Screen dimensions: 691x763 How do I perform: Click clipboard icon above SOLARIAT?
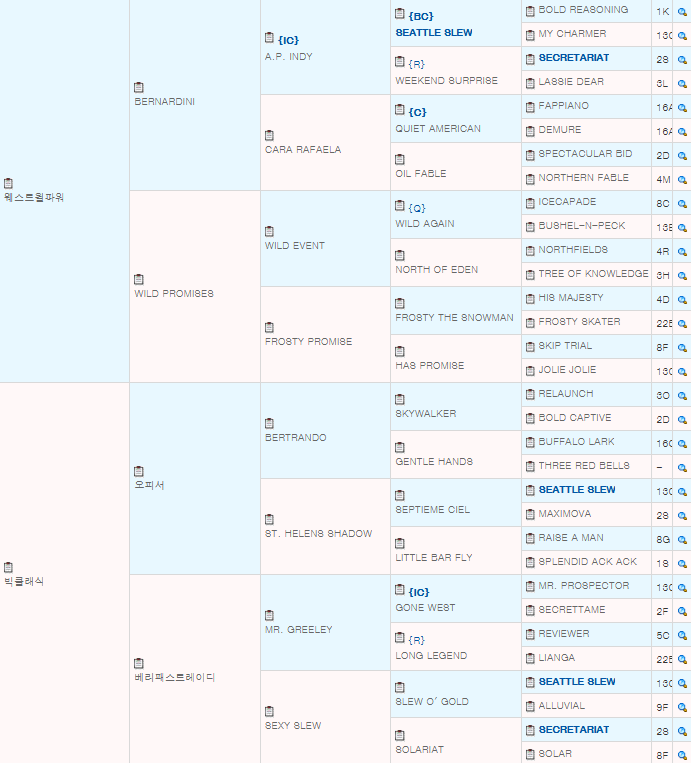400,735
